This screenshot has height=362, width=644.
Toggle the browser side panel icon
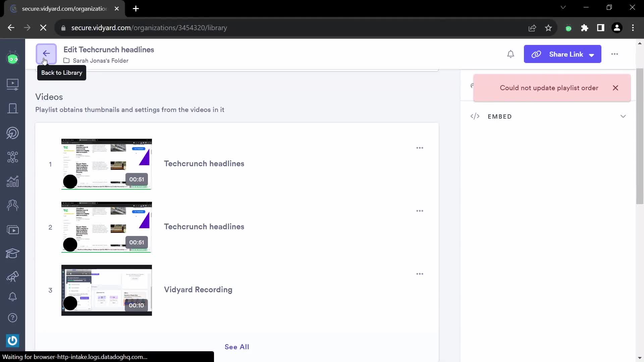coord(601,28)
